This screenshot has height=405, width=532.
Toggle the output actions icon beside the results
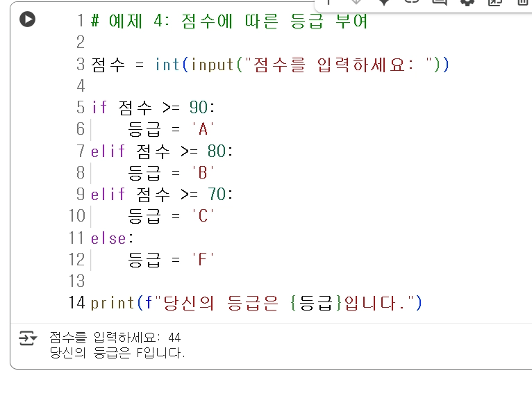click(28, 338)
